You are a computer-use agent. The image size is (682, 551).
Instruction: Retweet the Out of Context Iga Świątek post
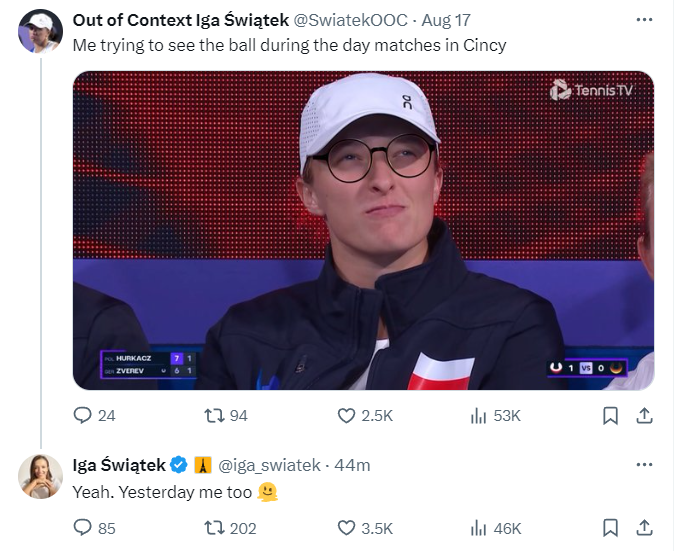213,415
